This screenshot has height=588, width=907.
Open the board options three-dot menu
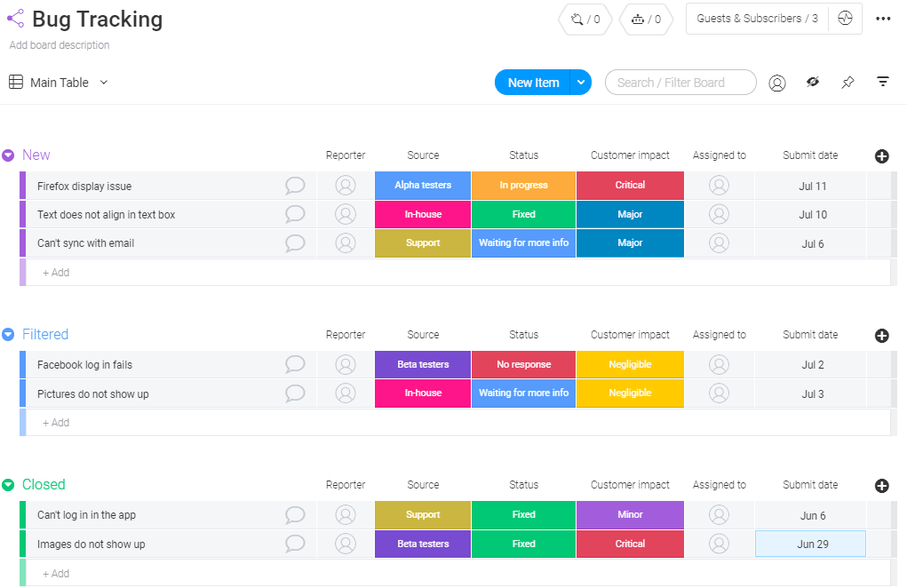(x=885, y=19)
